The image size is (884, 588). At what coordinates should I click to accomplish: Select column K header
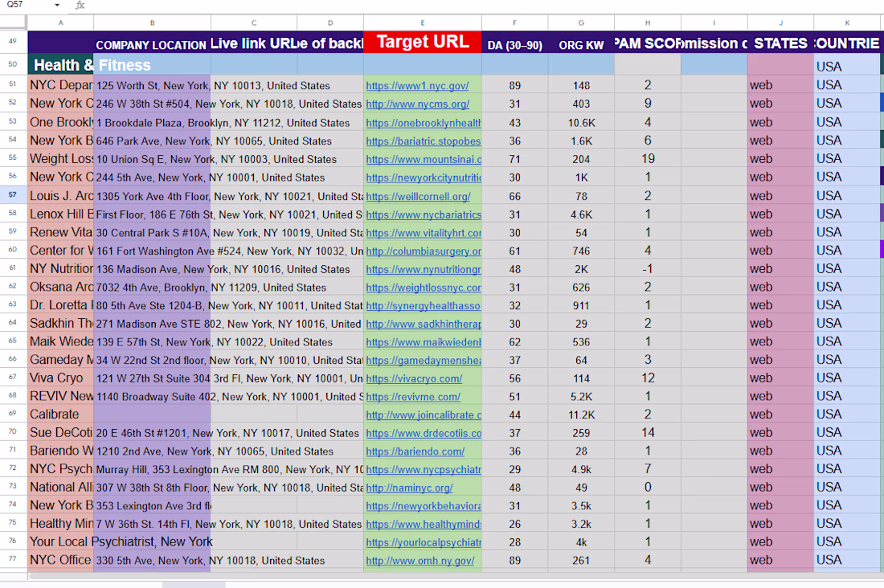(847, 23)
